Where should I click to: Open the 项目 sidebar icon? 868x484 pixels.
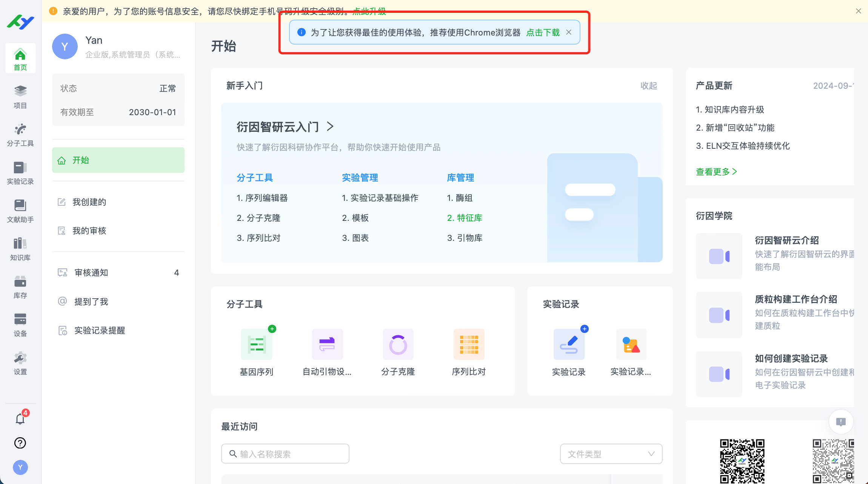pyautogui.click(x=20, y=96)
